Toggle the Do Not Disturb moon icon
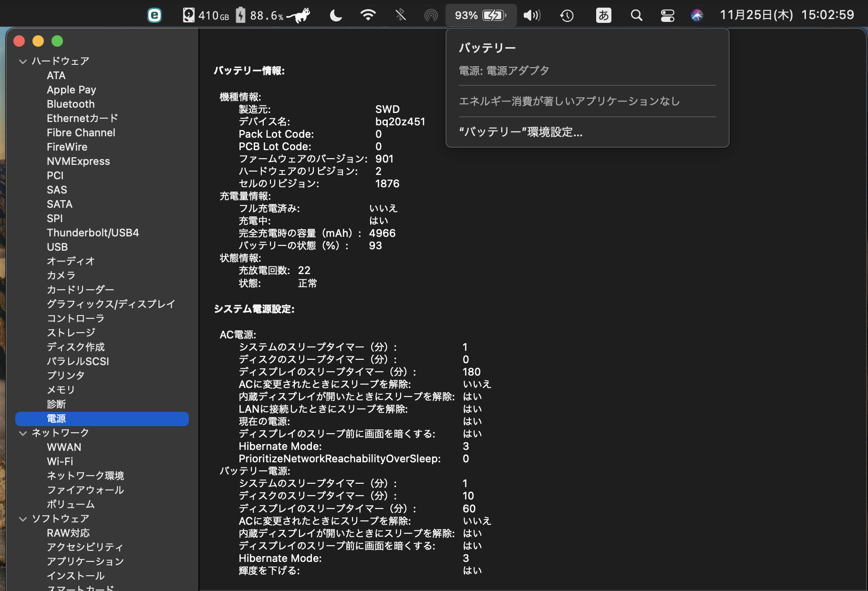This screenshot has height=591, width=868. click(336, 15)
